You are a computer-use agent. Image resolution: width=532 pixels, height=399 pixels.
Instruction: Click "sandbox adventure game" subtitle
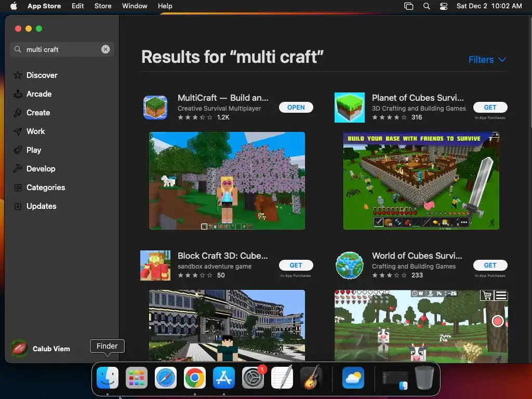[215, 267]
